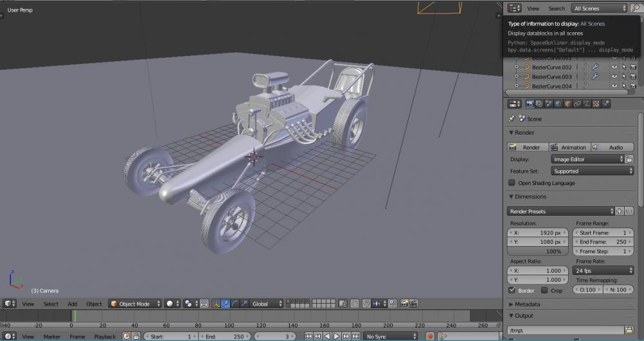Uncheck the Border checkbox
The height and width of the screenshot is (341, 644).
coord(512,291)
